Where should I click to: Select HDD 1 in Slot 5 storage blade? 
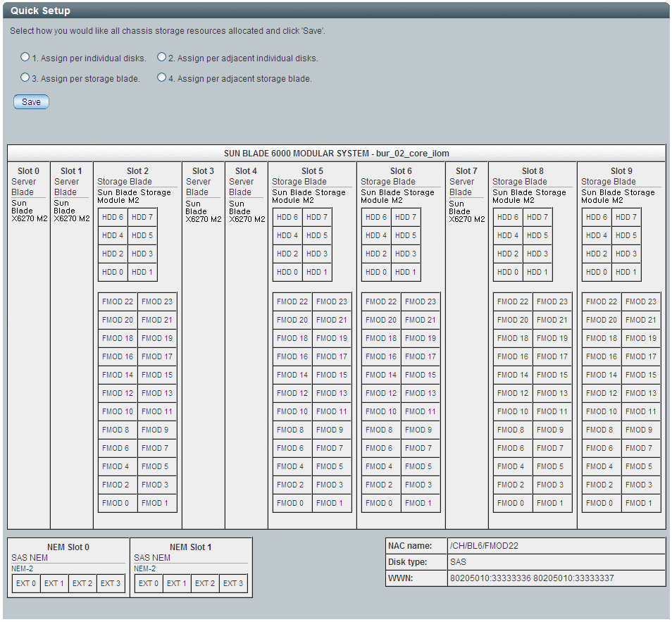point(317,272)
